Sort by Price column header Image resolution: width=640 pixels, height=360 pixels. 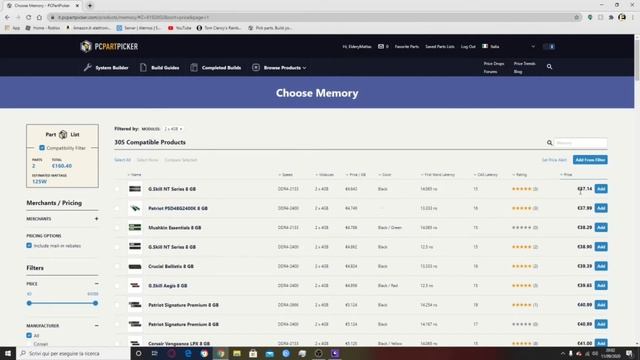(566, 175)
